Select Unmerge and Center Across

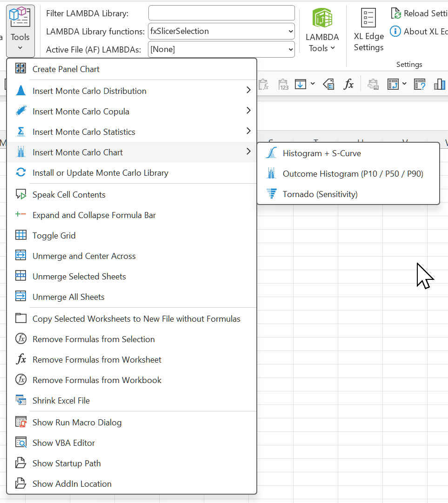click(132, 256)
